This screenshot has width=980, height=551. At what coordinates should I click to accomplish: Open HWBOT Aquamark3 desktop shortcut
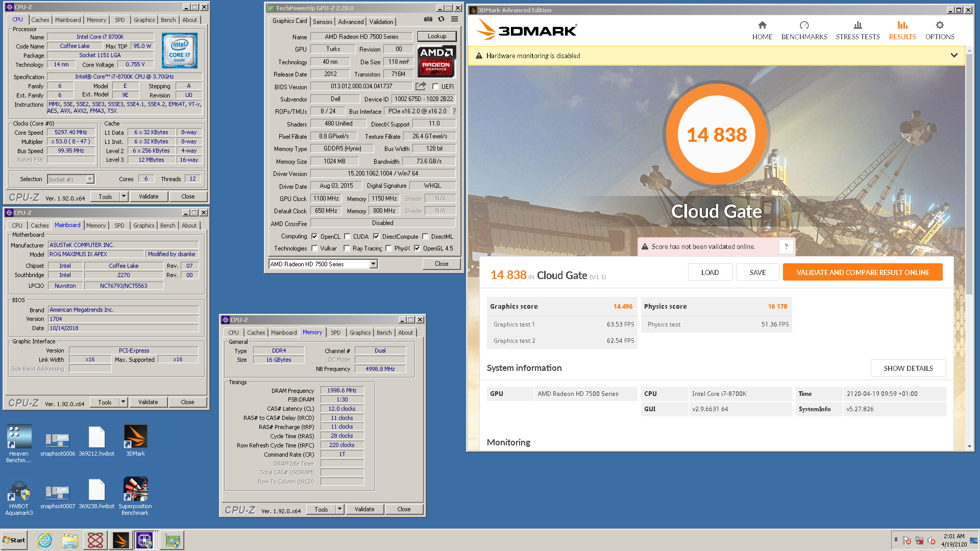point(19,498)
